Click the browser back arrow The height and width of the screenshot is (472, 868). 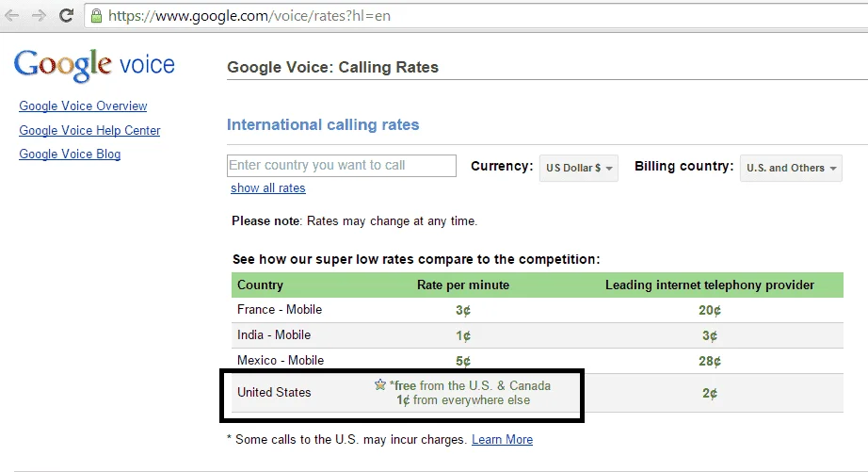(x=11, y=15)
